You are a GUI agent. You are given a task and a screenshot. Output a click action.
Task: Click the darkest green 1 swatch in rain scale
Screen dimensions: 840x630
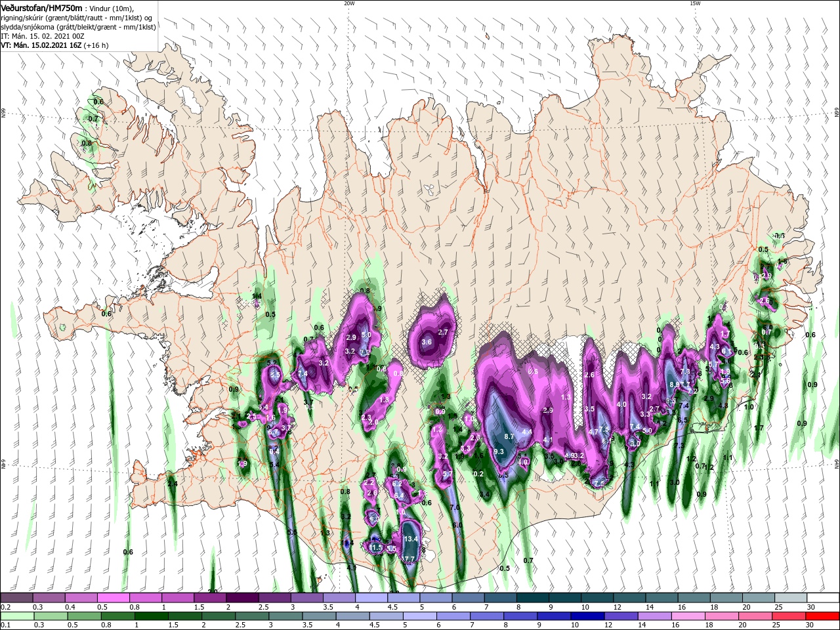pyautogui.click(x=151, y=616)
